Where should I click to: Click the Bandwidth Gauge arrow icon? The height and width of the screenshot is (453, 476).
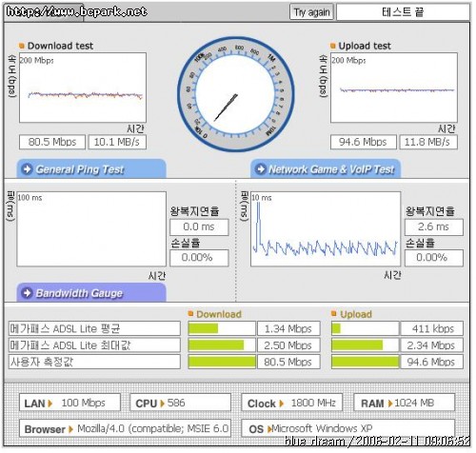(x=28, y=293)
